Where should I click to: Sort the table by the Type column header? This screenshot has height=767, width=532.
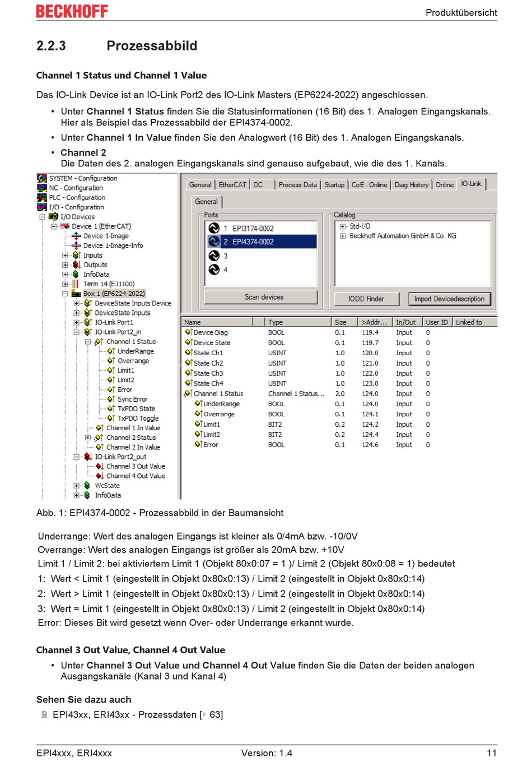297,322
